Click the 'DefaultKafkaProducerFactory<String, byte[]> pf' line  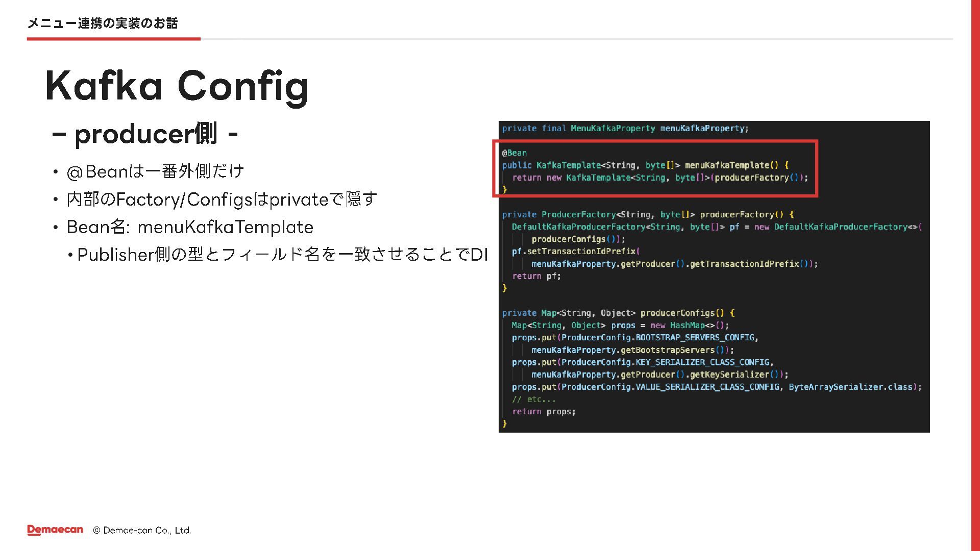(x=717, y=227)
